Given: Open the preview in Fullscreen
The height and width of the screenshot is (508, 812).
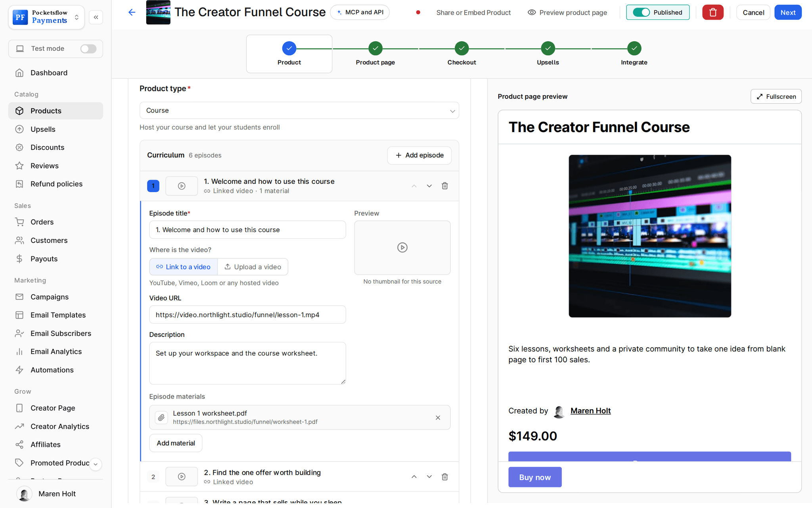Looking at the screenshot, I should [x=776, y=96].
